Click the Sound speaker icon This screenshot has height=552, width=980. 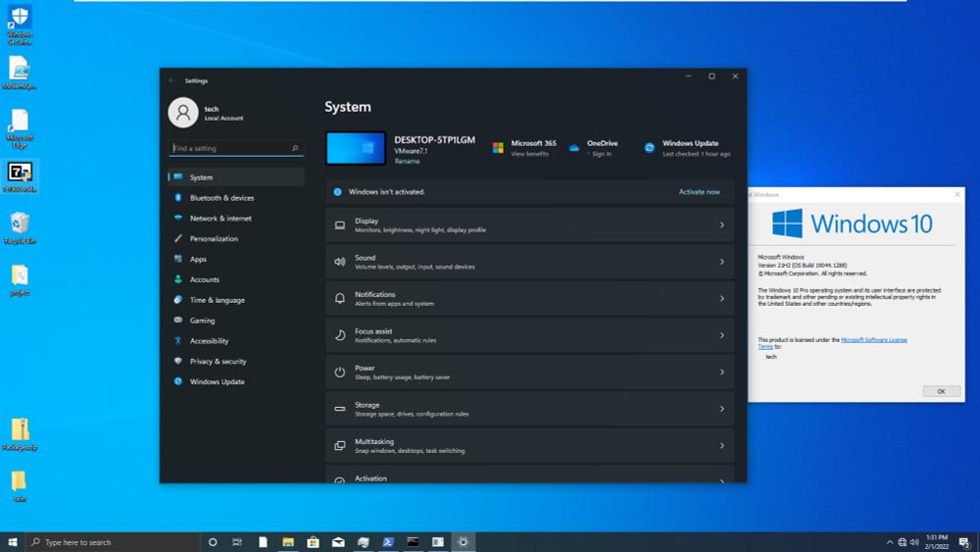click(x=340, y=262)
